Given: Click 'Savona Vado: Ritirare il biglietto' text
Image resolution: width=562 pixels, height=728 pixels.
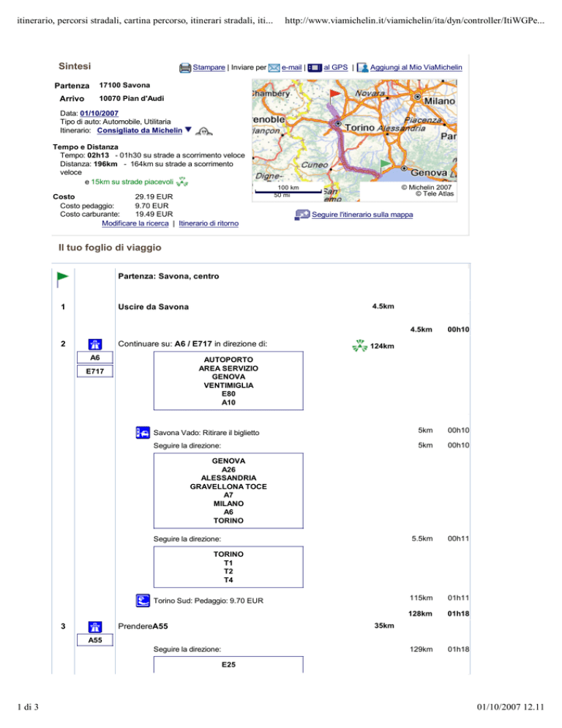Looking at the screenshot, I should [x=206, y=433].
